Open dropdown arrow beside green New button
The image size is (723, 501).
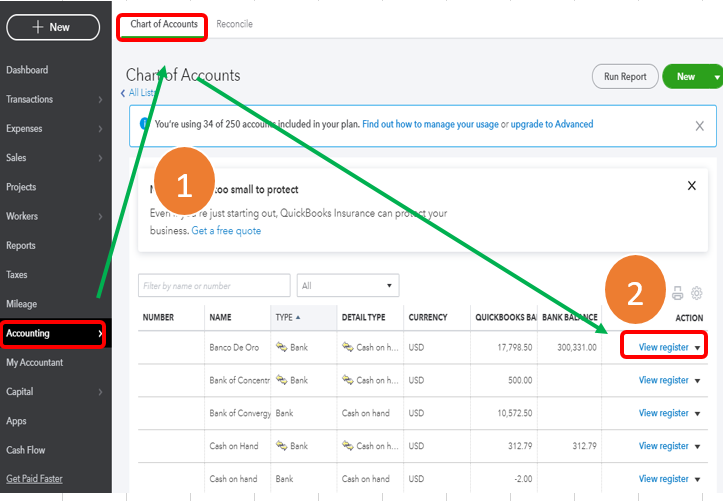(717, 77)
